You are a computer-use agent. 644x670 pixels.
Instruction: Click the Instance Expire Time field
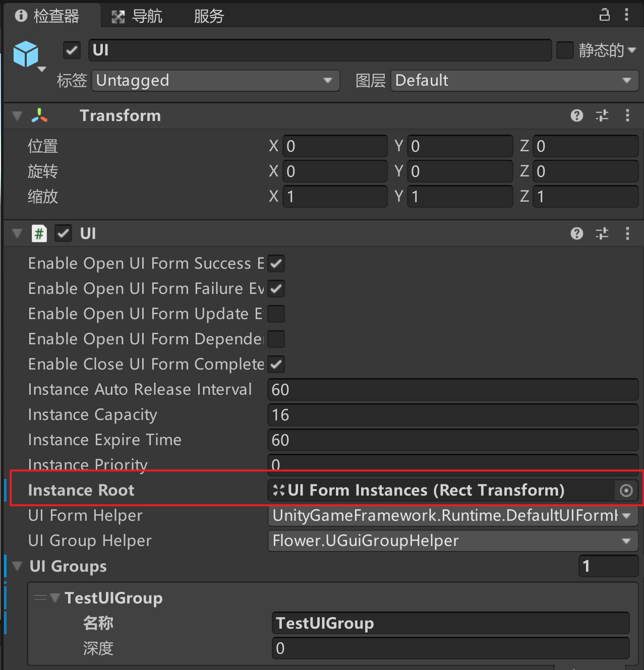453,440
